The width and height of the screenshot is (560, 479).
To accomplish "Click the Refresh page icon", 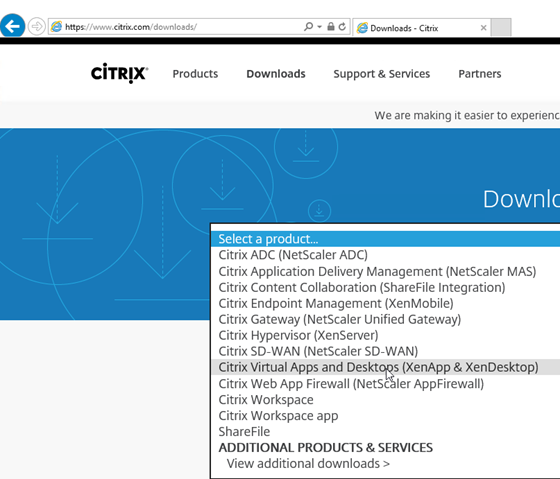I will pos(342,27).
